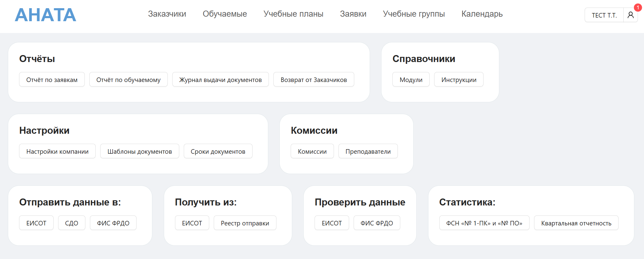Open Отчёт по заявкам report
644x259 pixels.
click(52, 80)
